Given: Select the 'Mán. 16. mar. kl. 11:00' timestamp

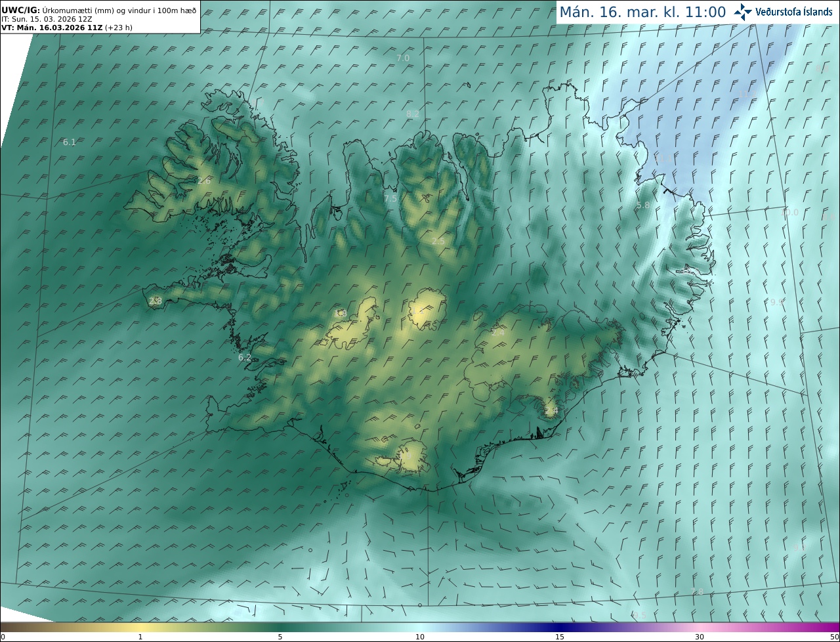Looking at the screenshot, I should [642, 12].
